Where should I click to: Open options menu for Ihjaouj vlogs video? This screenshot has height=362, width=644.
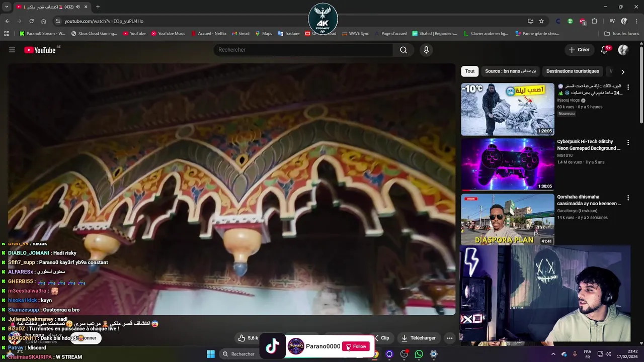(628, 87)
